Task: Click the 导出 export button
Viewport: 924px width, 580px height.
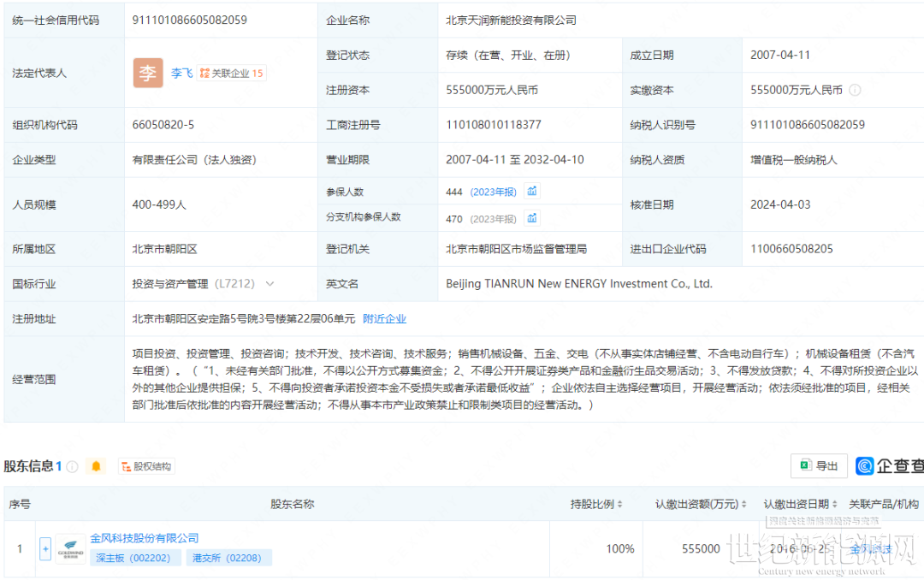Action: point(819,465)
